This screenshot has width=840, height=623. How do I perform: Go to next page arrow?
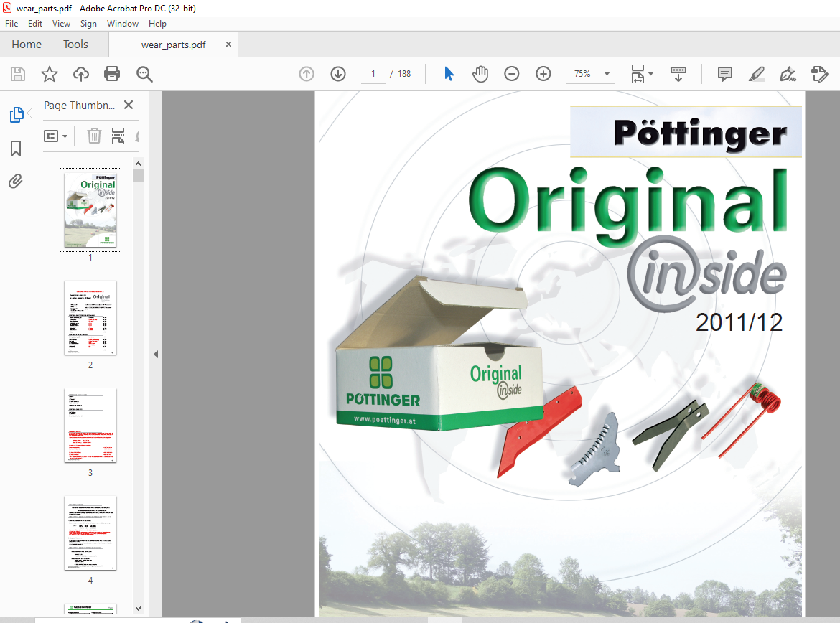pos(338,74)
